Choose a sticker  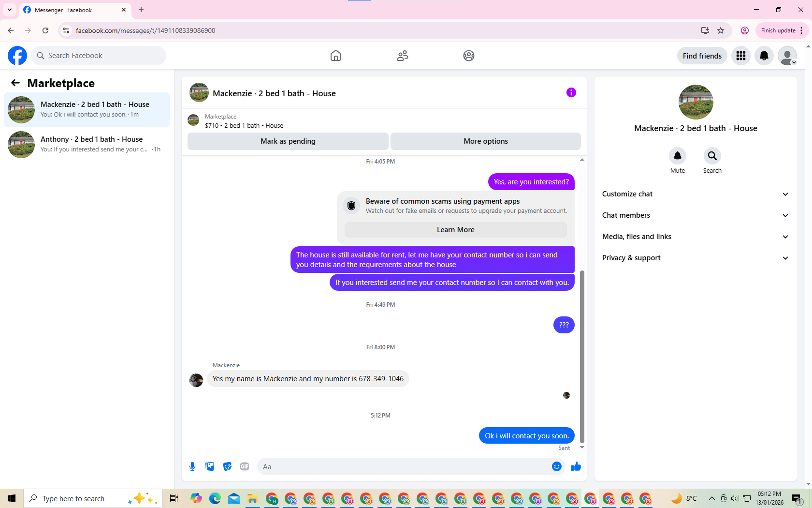pyautogui.click(x=227, y=466)
